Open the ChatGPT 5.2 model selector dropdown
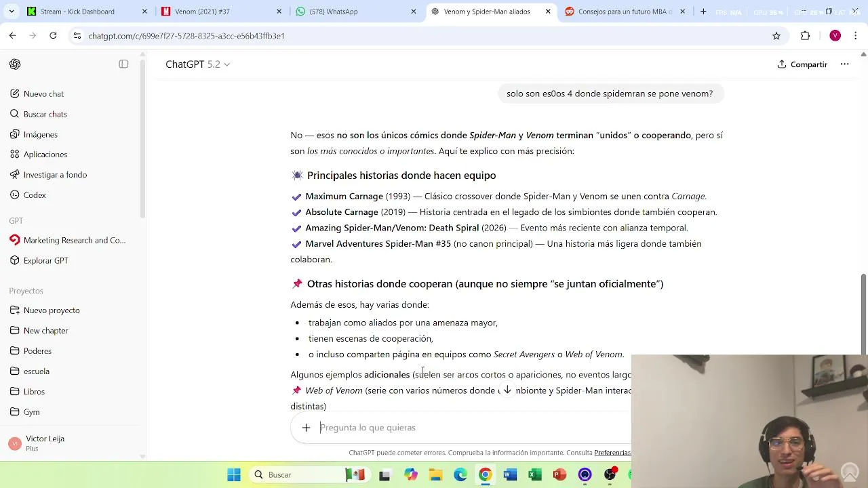 pyautogui.click(x=197, y=64)
